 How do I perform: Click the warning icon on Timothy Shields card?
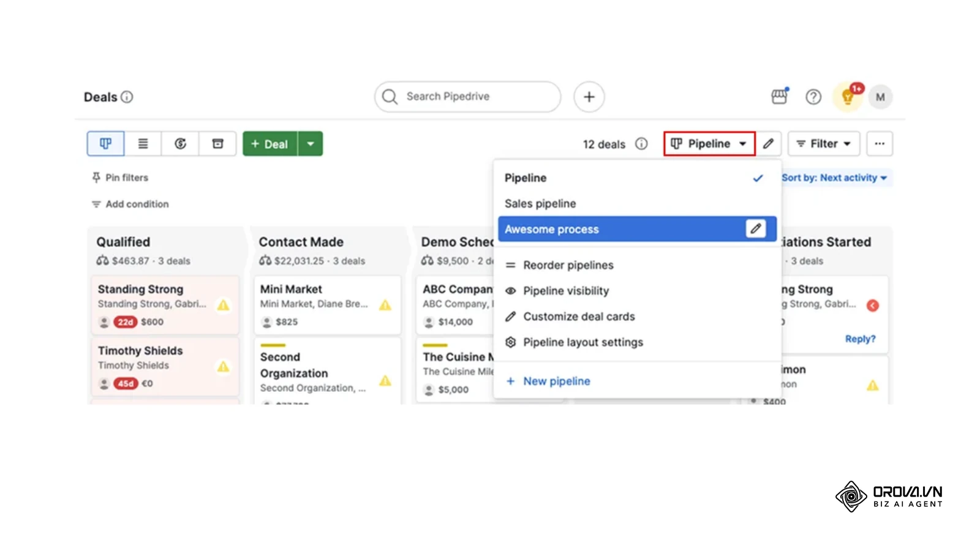[224, 367]
